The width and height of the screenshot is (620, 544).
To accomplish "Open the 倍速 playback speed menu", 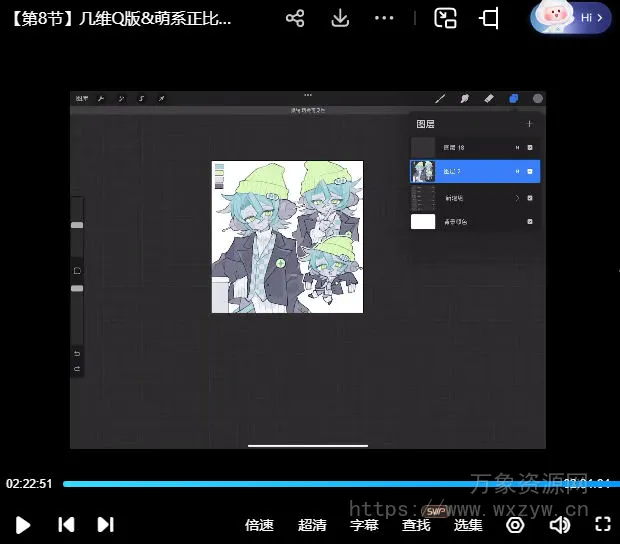I will click(259, 525).
